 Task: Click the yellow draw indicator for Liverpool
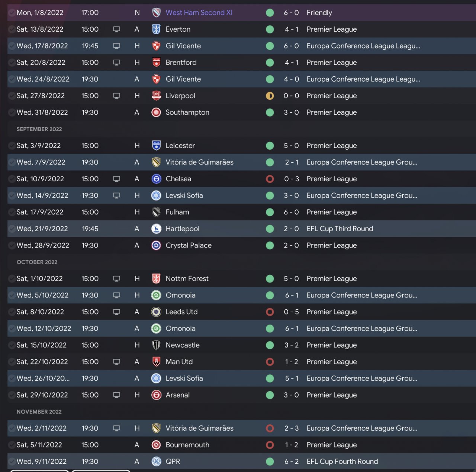pyautogui.click(x=270, y=96)
